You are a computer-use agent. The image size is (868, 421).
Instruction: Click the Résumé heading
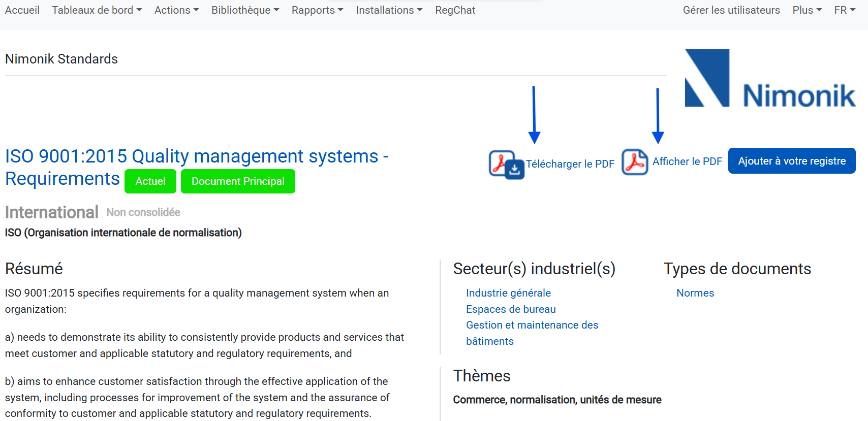[34, 269]
